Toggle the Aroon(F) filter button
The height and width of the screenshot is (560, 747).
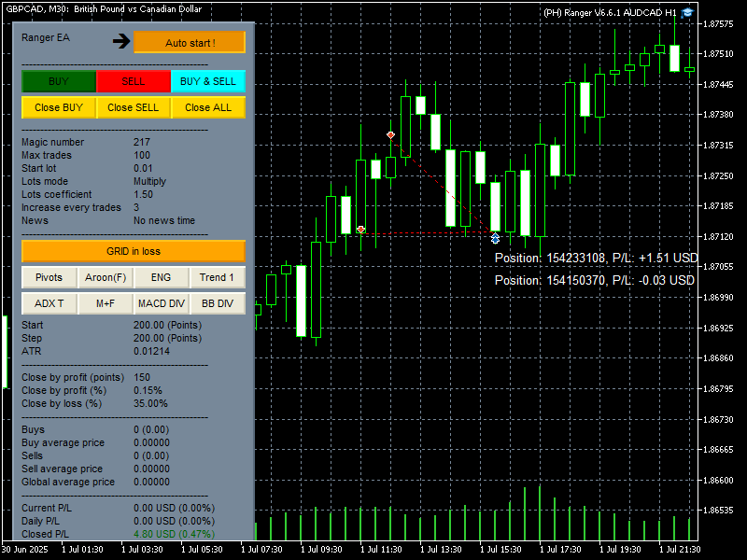click(x=106, y=277)
